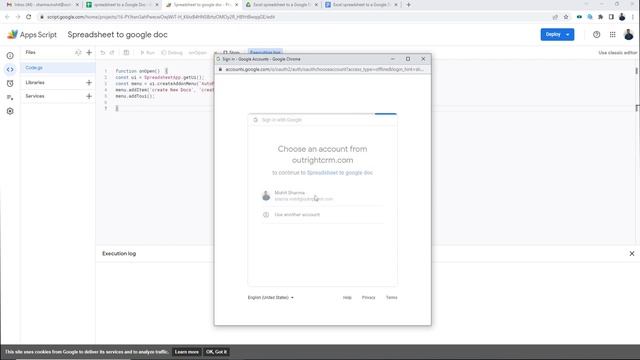The height and width of the screenshot is (360, 640).
Task: Open the Executions list icon
Action: pos(10,97)
